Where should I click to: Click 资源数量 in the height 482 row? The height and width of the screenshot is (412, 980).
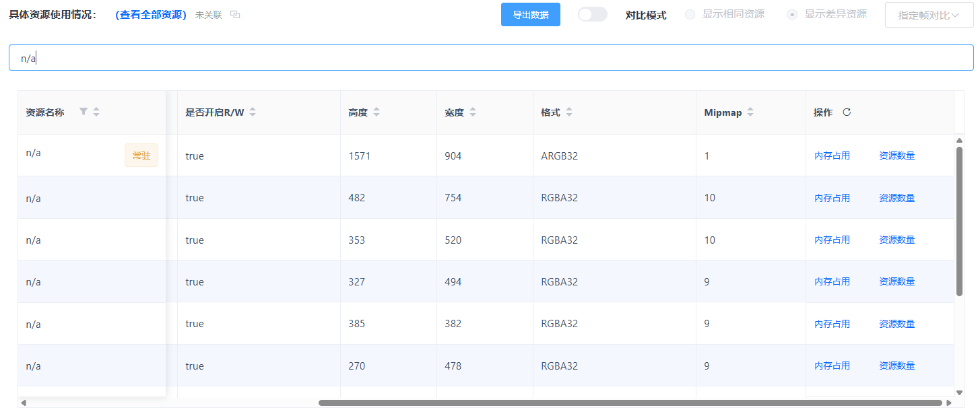point(896,198)
